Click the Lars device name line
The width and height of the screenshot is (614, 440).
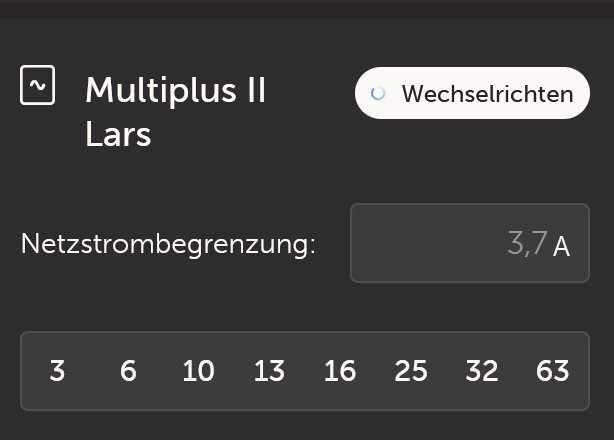(x=118, y=134)
